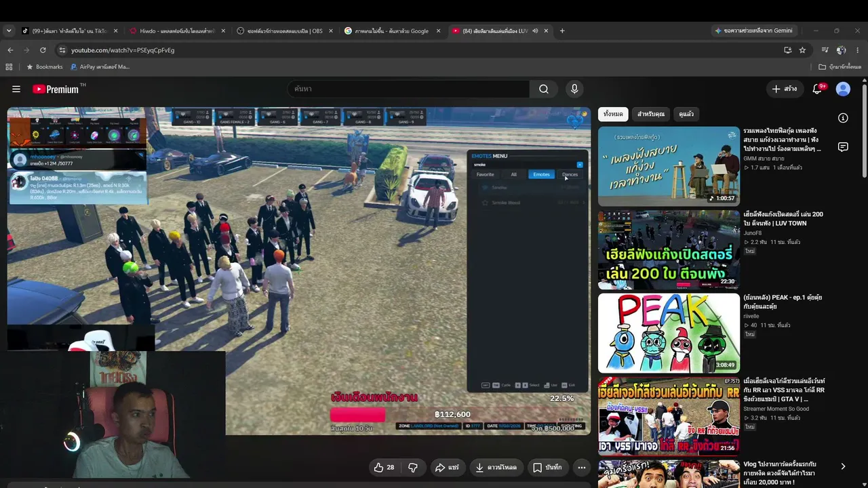Screen dimensions: 868x488
Task: Like the video with thumbs up
Action: [384, 468]
